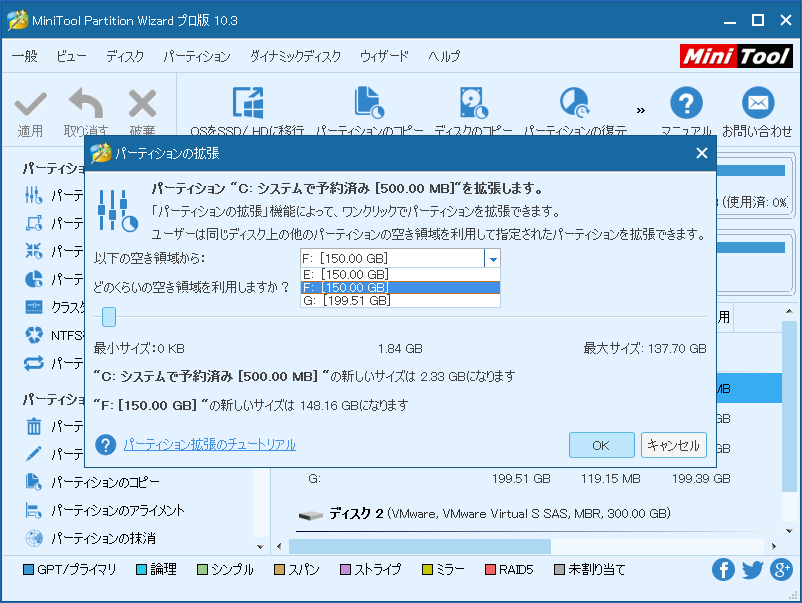Open MiniTool Twitter page icon

(x=752, y=570)
